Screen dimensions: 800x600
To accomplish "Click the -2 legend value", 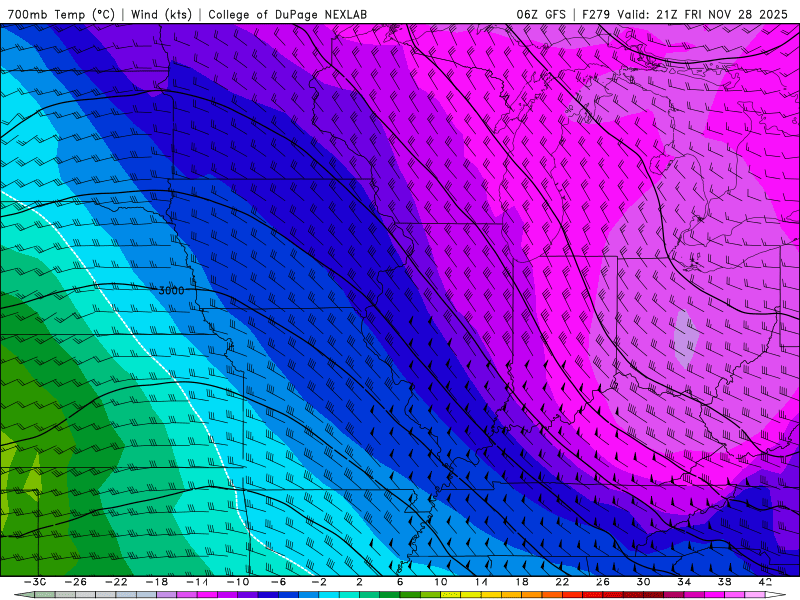I will tap(319, 582).
